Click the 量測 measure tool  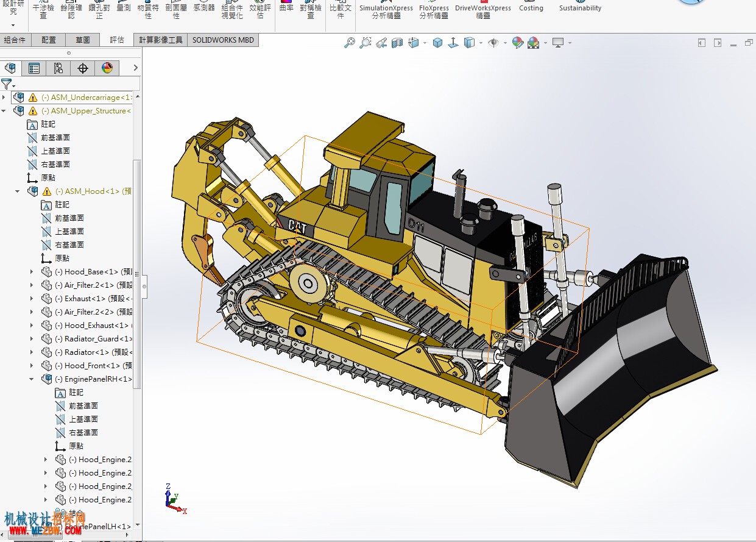[x=123, y=7]
